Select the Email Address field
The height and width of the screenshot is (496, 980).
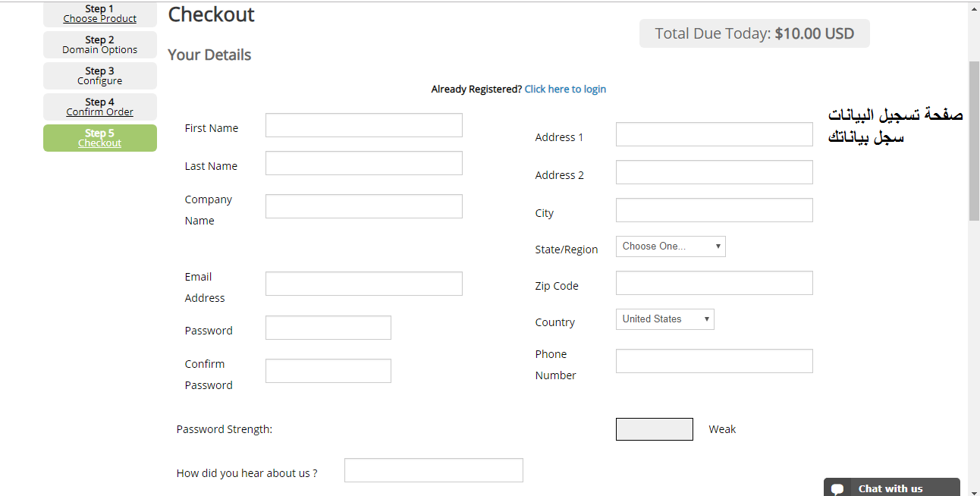click(363, 284)
